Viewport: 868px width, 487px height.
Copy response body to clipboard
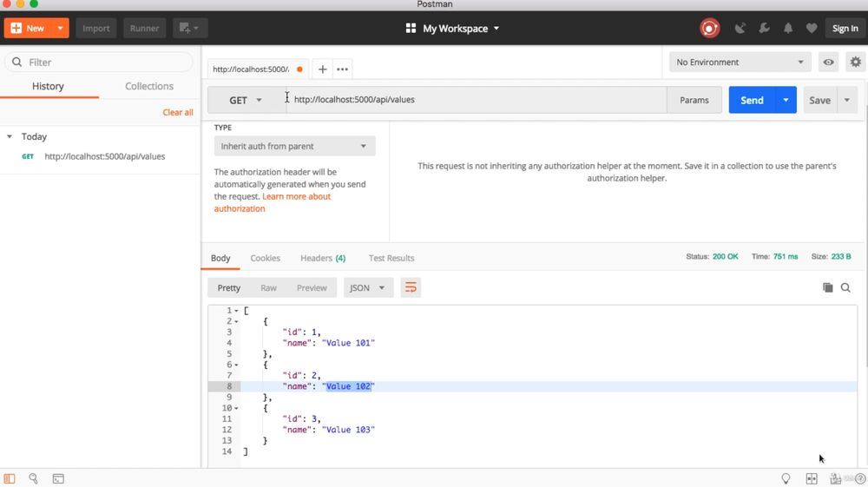click(827, 287)
